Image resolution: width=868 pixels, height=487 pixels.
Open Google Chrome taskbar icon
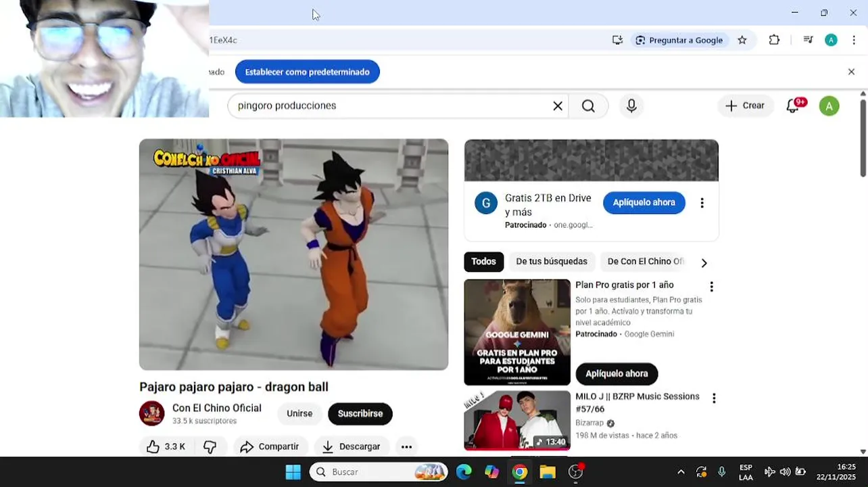519,471
